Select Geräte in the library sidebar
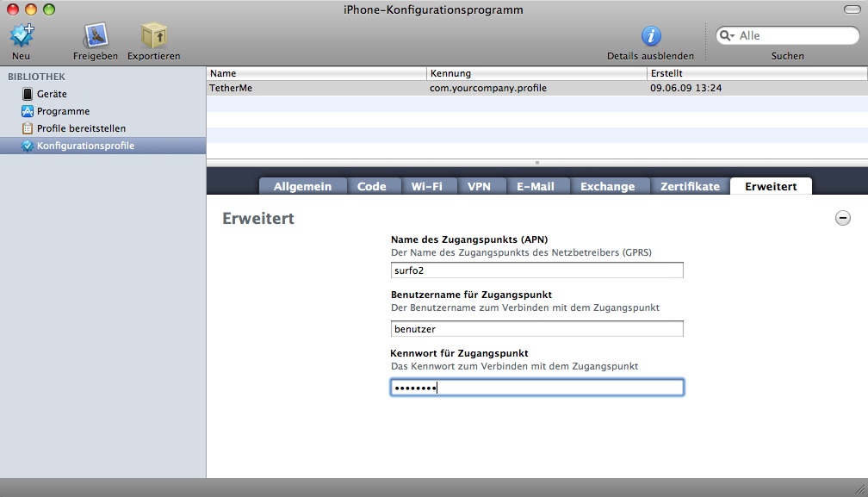The width and height of the screenshot is (868, 497). [x=52, y=94]
